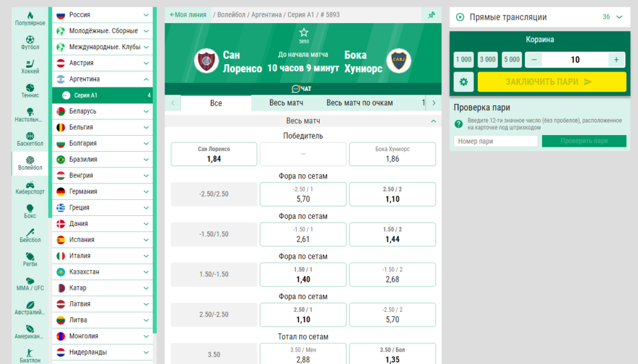The height and width of the screenshot is (364, 638).
Task: Click the Проверить пари button
Action: click(x=584, y=141)
